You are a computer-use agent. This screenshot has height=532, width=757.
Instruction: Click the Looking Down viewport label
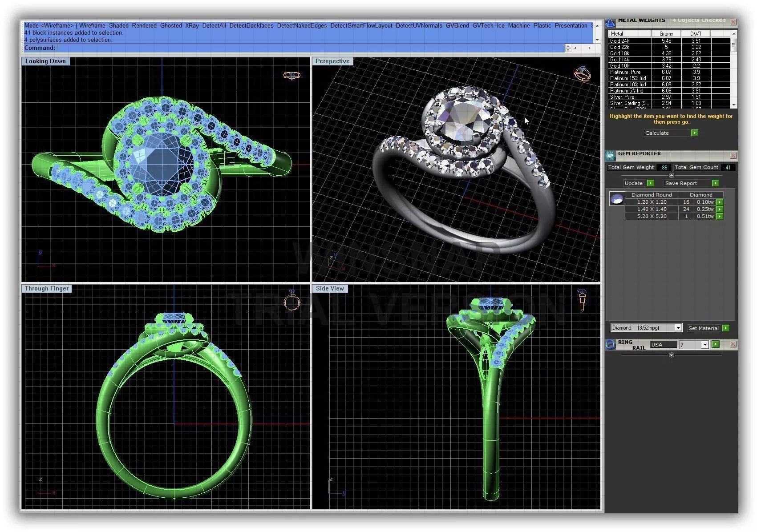pyautogui.click(x=45, y=61)
